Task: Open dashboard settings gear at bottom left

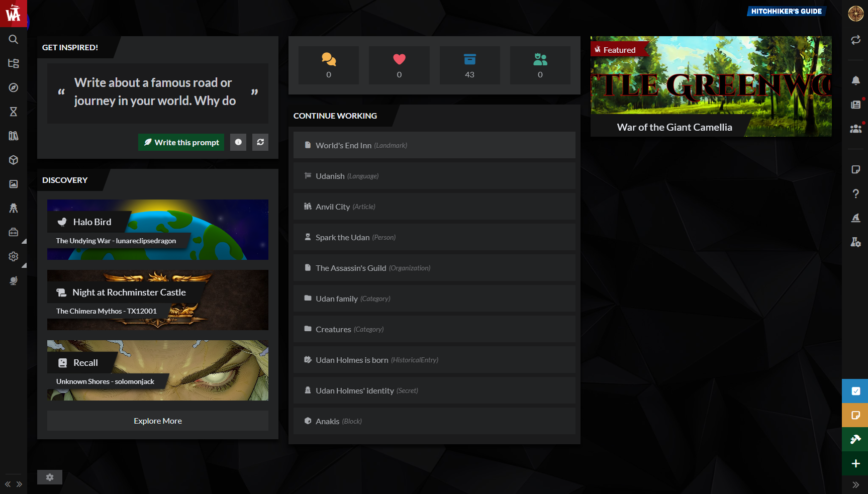Action: (x=50, y=477)
